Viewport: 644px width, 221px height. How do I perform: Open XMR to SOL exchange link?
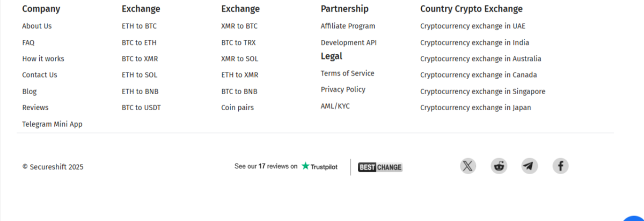pyautogui.click(x=239, y=59)
